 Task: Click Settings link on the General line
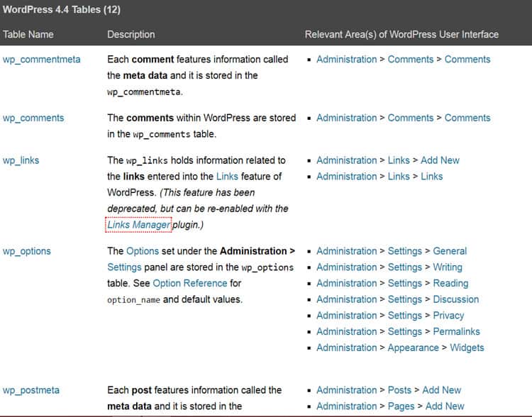[x=405, y=252]
